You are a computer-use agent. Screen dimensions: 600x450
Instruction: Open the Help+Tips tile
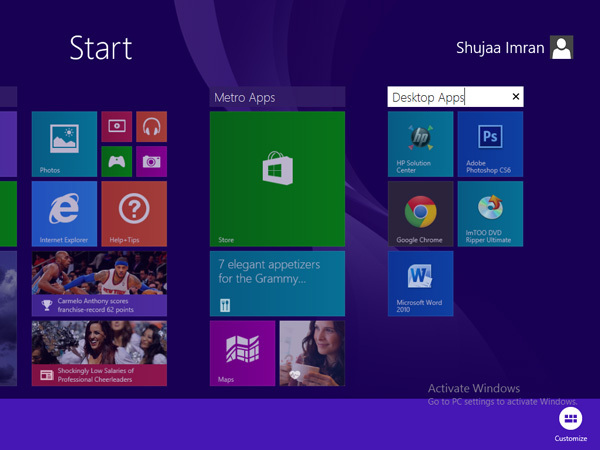133,213
